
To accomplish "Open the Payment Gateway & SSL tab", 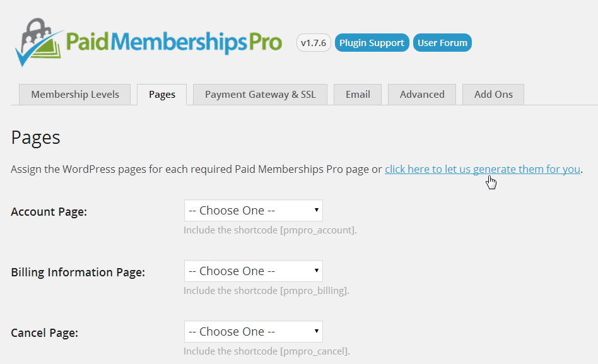I will click(x=260, y=94).
